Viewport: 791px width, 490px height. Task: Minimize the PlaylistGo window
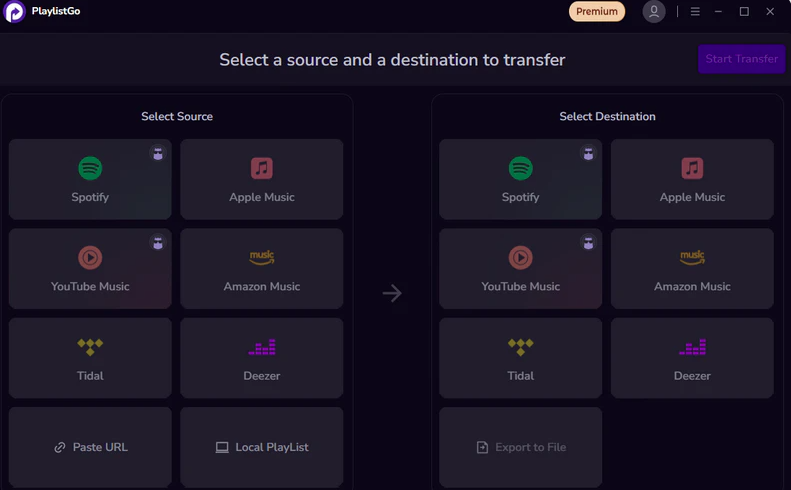tap(718, 11)
